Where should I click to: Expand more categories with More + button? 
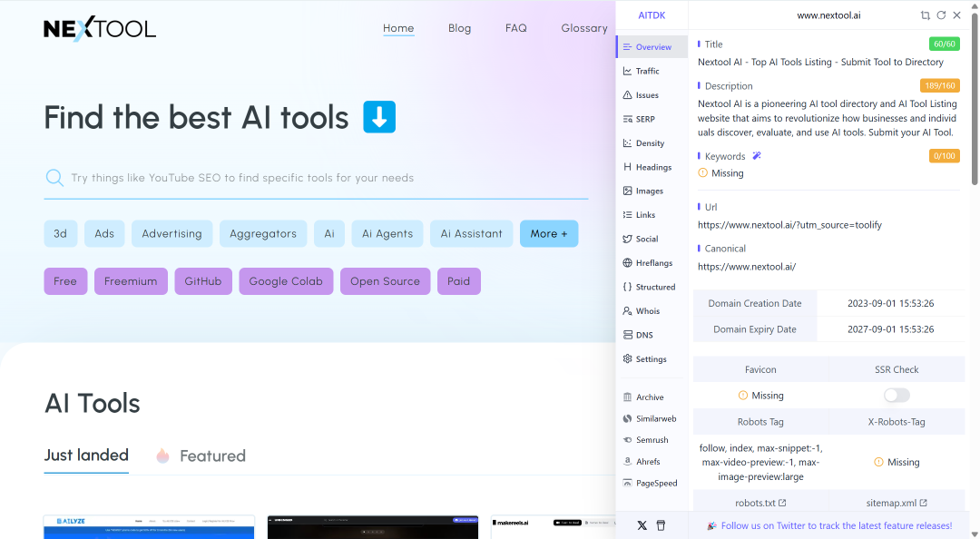pyautogui.click(x=549, y=233)
